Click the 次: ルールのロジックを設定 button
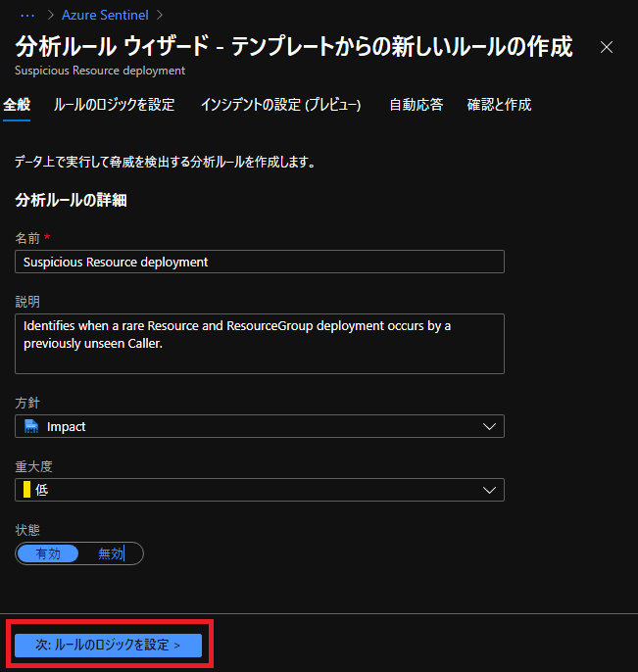Screen dimensions: 638x672 (x=108, y=645)
